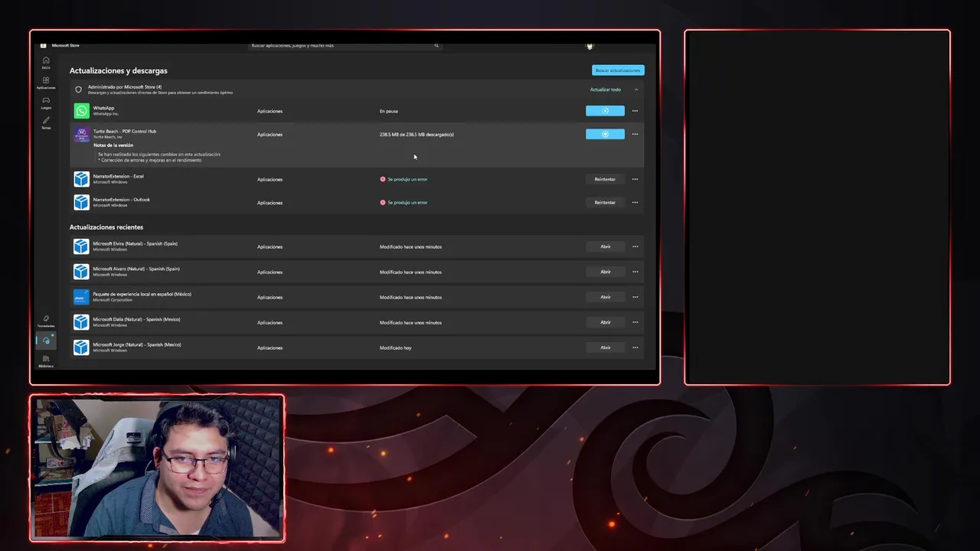Click "Modificado hoy" in Microsoft Jorge row
The width and height of the screenshot is (980, 551).
click(x=395, y=347)
